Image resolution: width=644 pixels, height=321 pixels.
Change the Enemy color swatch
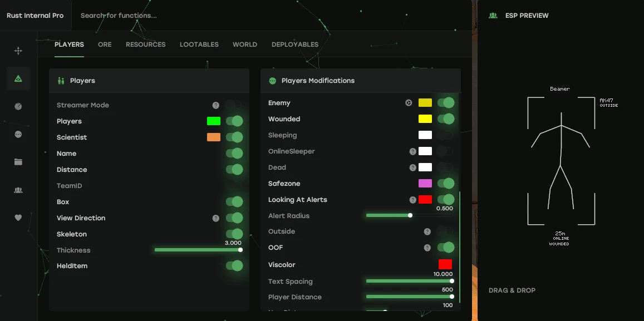[x=425, y=102]
